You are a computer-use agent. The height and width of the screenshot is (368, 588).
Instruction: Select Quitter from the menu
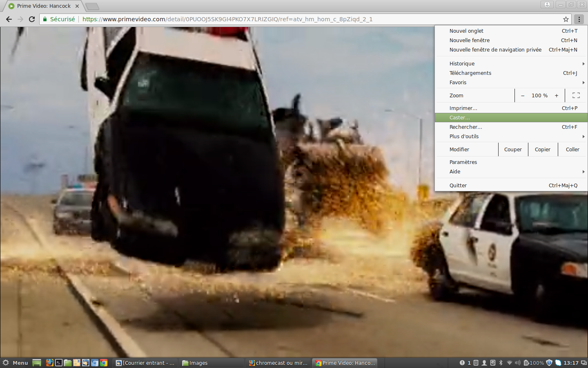[x=511, y=185]
